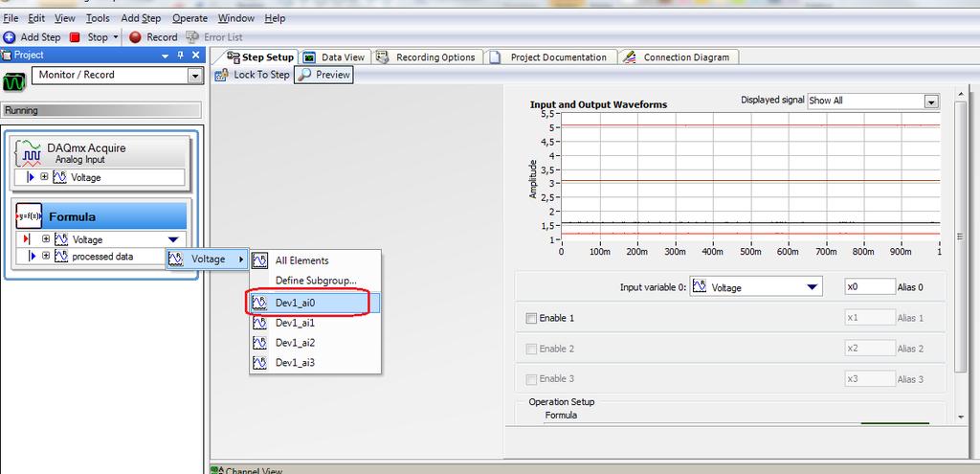This screenshot has width=980, height=474.
Task: Select the DAQmx Acquire step
Action: 100,152
